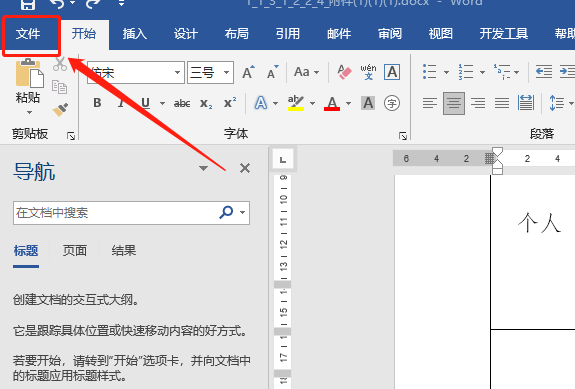Open line spacing options icon
The image size is (575, 389).
click(556, 103)
